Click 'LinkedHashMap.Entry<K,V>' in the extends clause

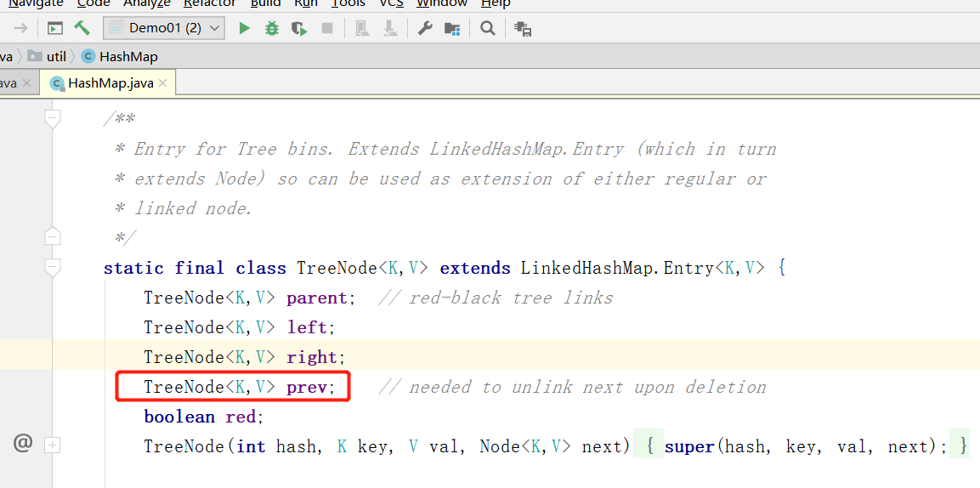643,268
